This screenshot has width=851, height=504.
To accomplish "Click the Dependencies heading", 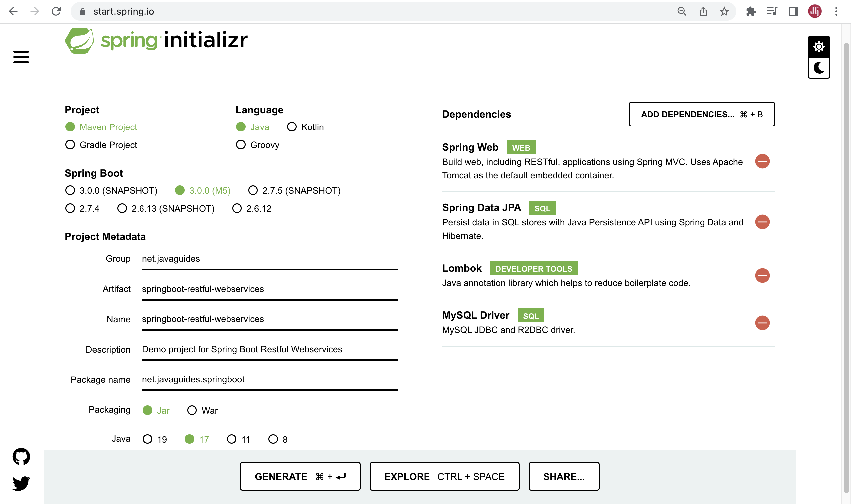I will tap(476, 114).
